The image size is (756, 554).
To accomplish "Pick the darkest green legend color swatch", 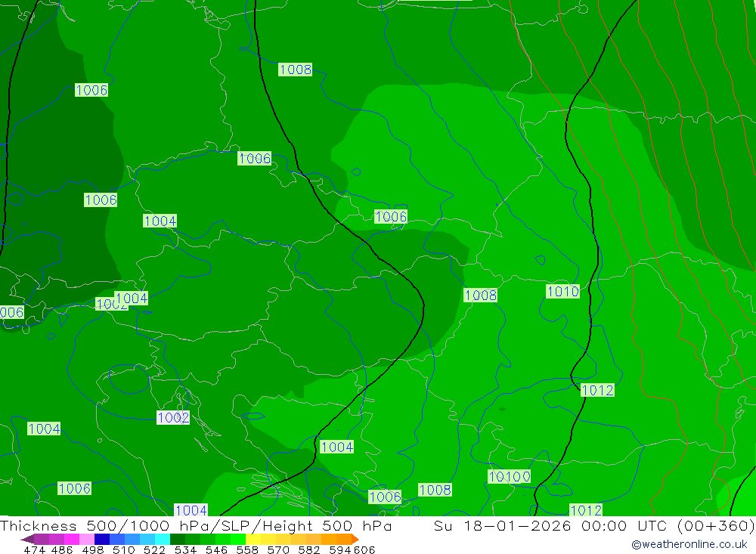I will [x=178, y=539].
